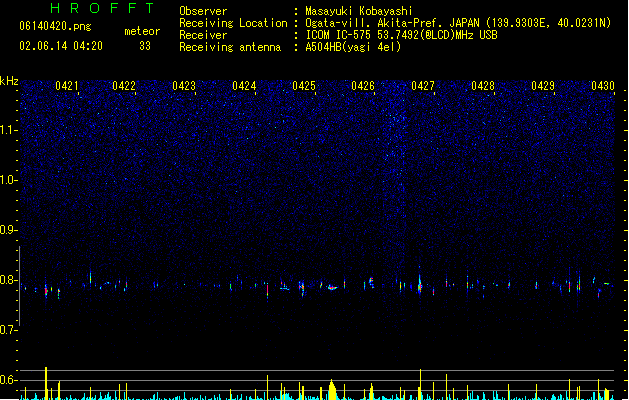Screen dimensions: 629x400
Task: Click the 0429 time marker
Action: (543, 86)
